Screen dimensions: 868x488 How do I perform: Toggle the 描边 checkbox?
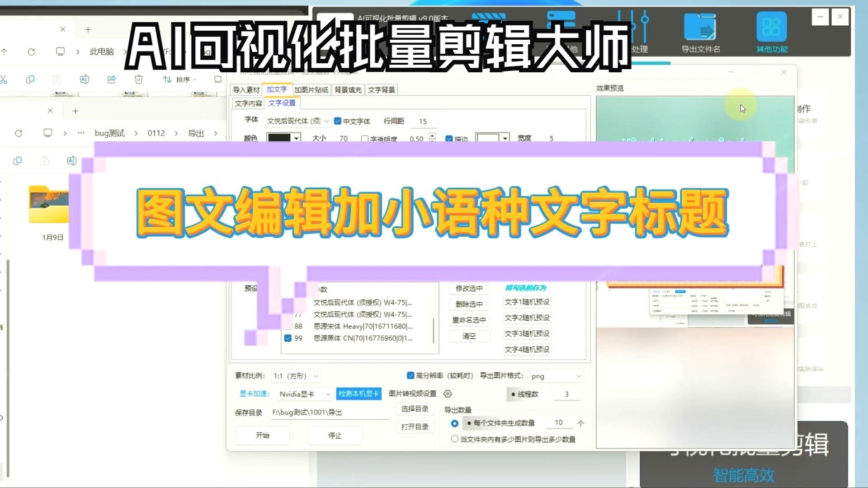(449, 138)
